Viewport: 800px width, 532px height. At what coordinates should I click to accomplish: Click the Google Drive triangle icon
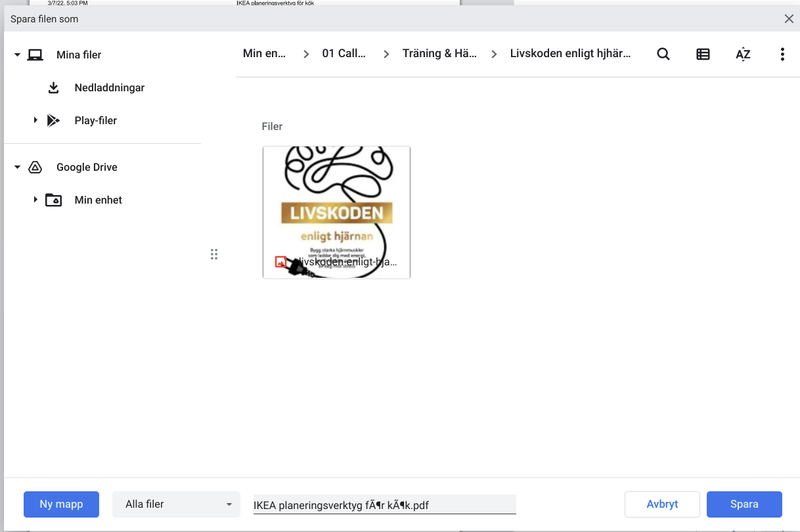35,167
